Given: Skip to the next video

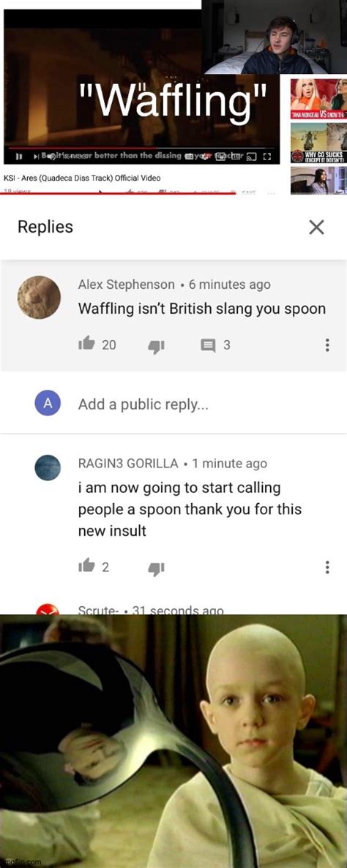Looking at the screenshot, I should (x=37, y=157).
